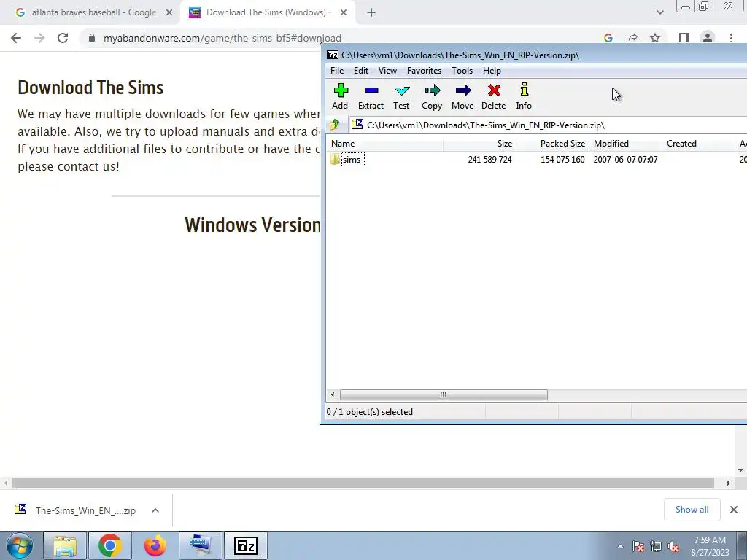Open the Windows Start menu
The width and height of the screenshot is (747, 560).
pyautogui.click(x=20, y=545)
